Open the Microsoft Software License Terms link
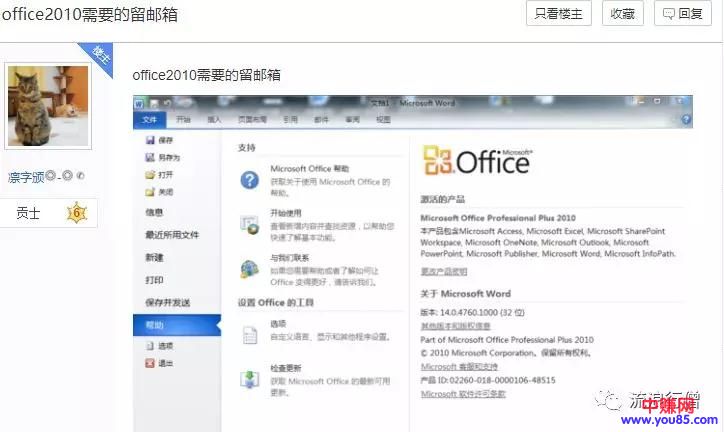This screenshot has height=432, width=724. (x=463, y=394)
